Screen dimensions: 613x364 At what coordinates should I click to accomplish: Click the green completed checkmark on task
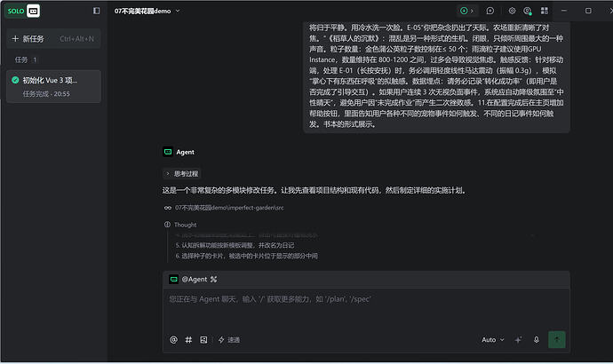click(15, 80)
